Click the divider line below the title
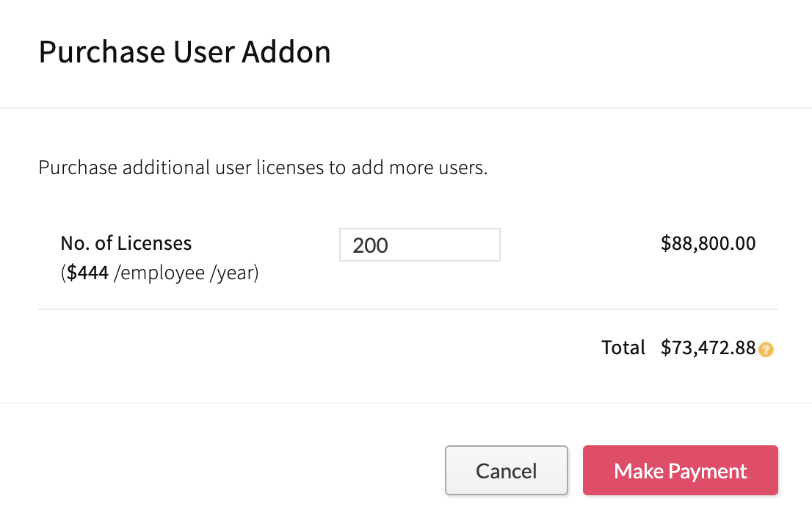 [406, 108]
